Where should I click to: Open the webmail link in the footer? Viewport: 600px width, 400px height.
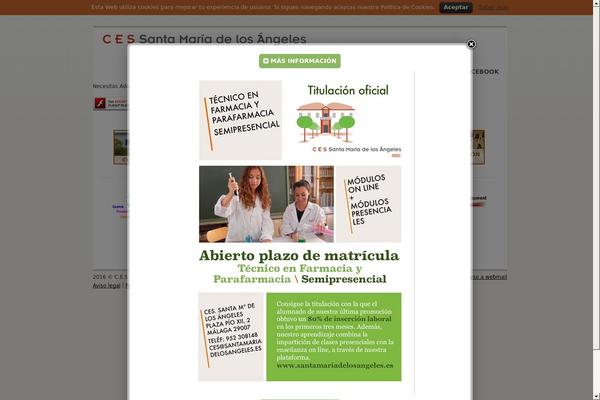click(490, 277)
